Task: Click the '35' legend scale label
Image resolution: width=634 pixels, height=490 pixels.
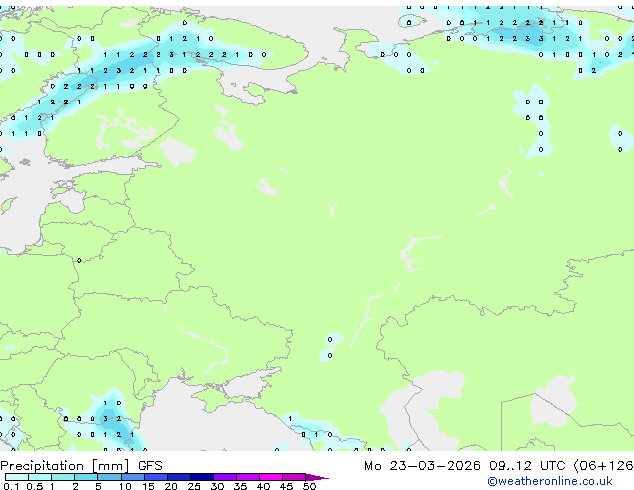Action: click(240, 486)
